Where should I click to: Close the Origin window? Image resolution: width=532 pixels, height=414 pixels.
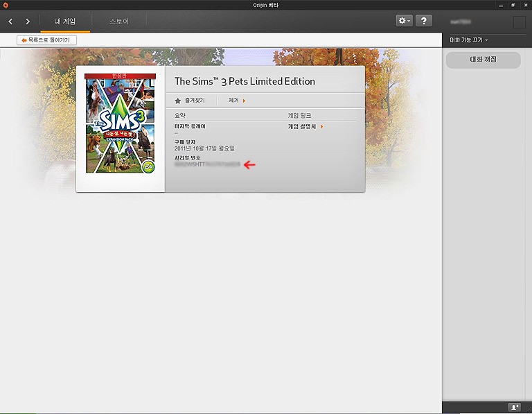(526, 6)
